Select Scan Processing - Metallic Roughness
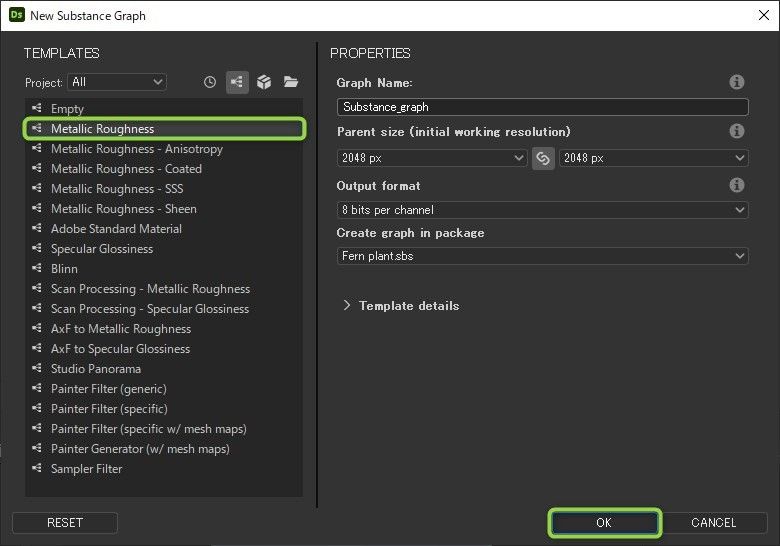The image size is (780, 546). [164, 288]
